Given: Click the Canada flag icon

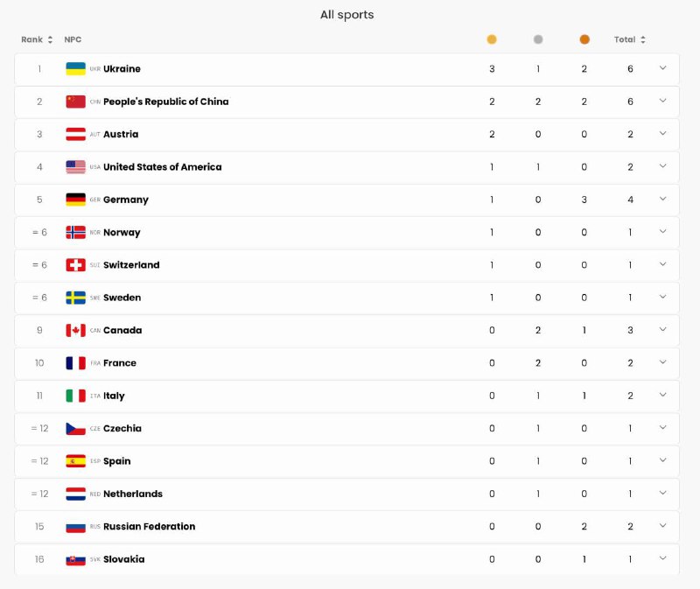Looking at the screenshot, I should click(x=75, y=331).
